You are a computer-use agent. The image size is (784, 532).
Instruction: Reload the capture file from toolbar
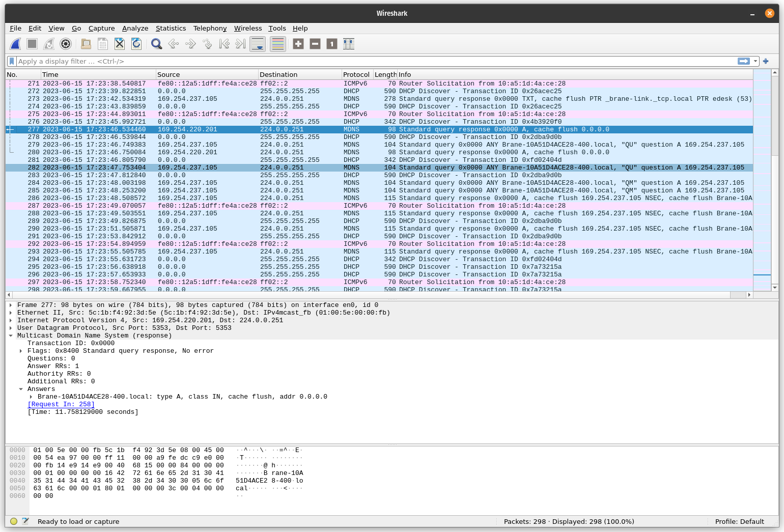click(x=136, y=44)
